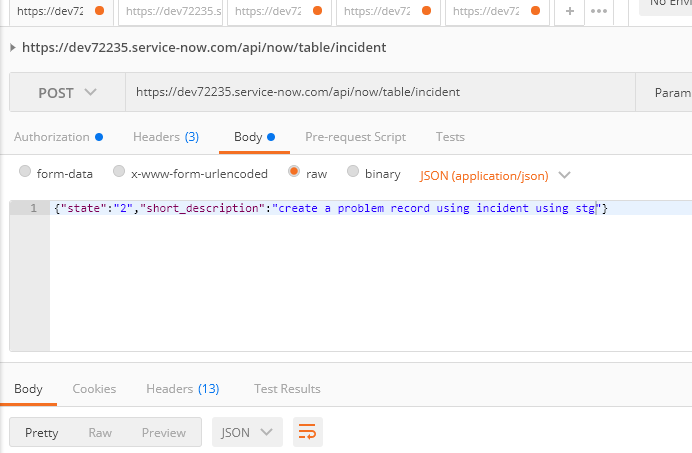The image size is (692, 453).
Task: Switch to the response Headers (13) tab
Action: (x=183, y=389)
